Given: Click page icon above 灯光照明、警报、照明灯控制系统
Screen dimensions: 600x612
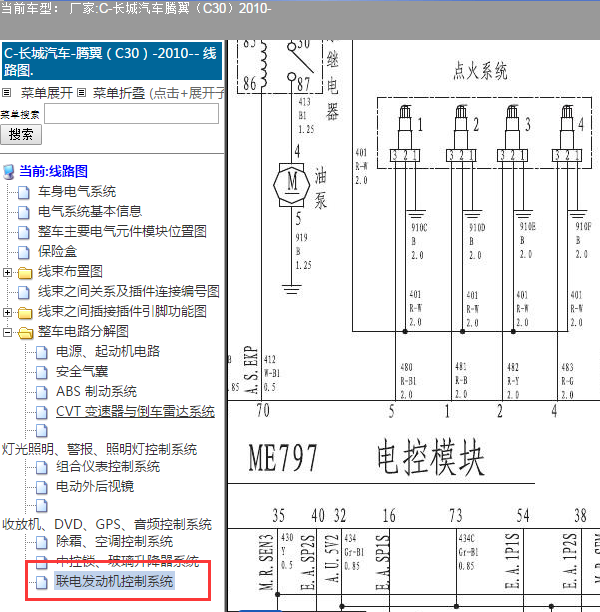Looking at the screenshot, I should (42, 431).
